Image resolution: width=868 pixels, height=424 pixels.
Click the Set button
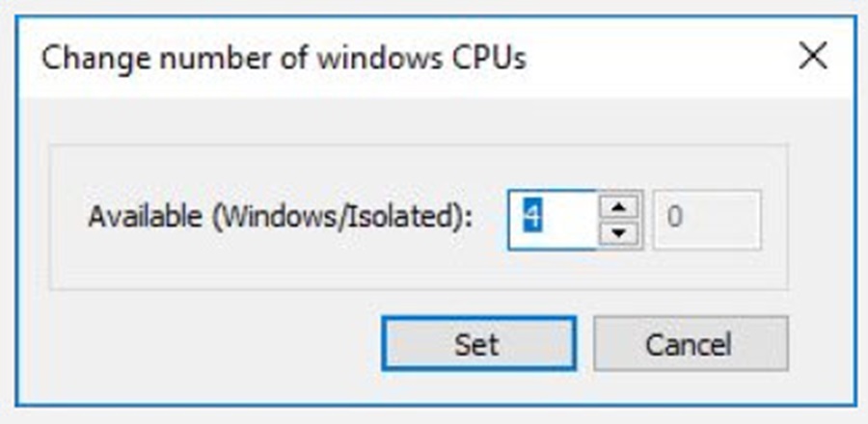[x=478, y=344]
